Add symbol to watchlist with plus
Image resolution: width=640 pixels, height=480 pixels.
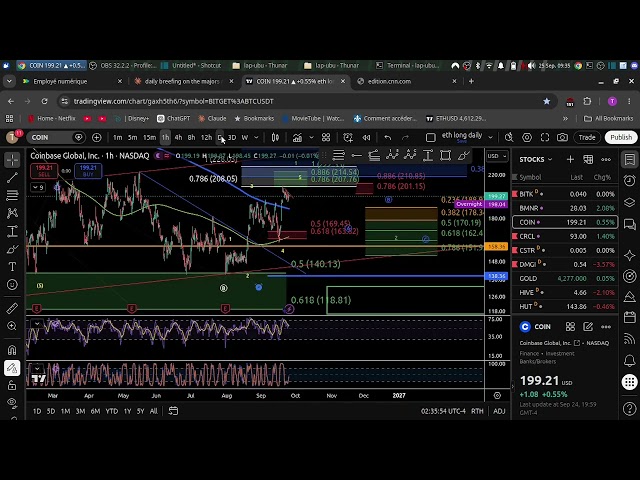click(x=570, y=159)
